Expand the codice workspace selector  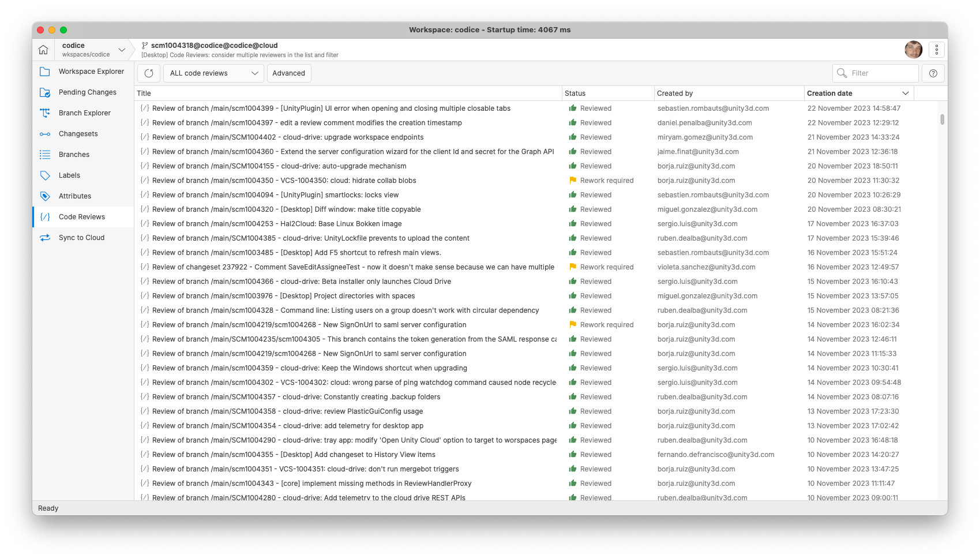pos(122,50)
